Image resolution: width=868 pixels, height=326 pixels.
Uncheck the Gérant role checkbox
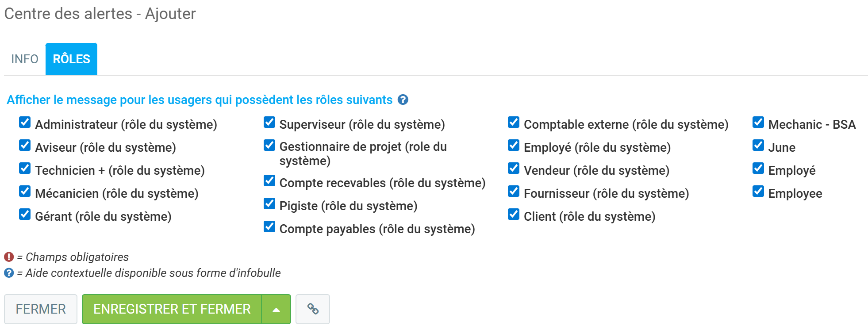pyautogui.click(x=25, y=215)
